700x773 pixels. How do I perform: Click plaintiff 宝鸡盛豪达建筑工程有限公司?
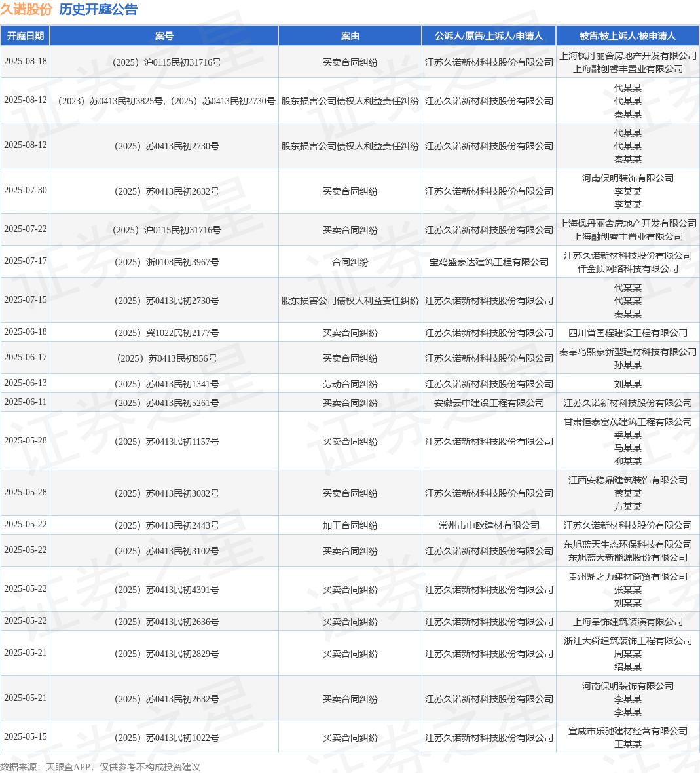(x=488, y=262)
